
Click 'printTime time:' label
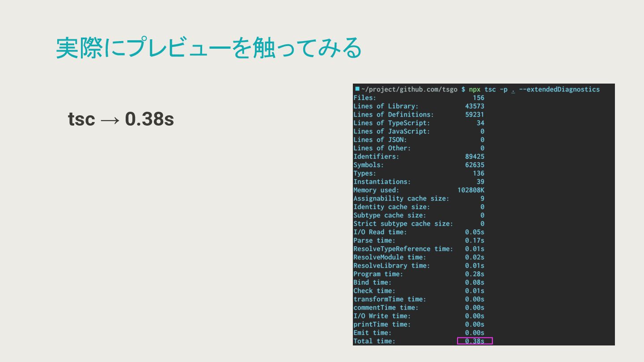(382, 324)
